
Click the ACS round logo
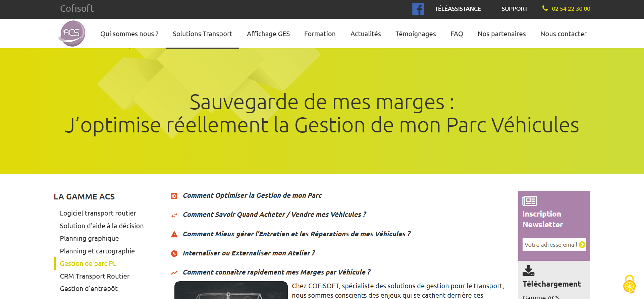click(72, 34)
